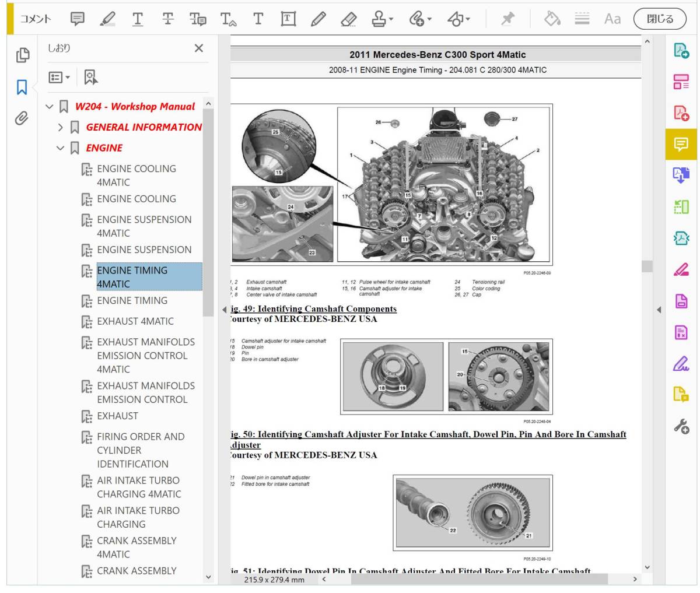Open the drawing shapes dropdown
Image resolution: width=700 pixels, height=593 pixels.
[459, 19]
